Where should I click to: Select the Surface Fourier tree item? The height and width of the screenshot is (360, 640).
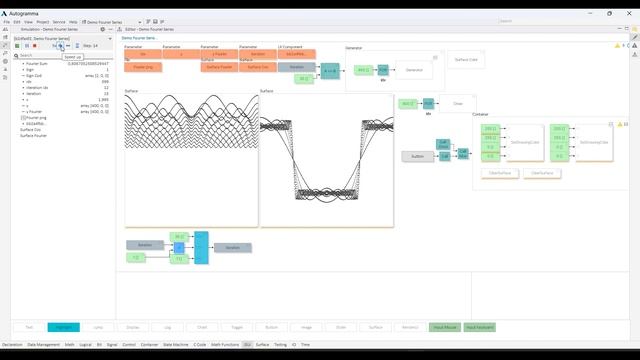click(x=33, y=136)
